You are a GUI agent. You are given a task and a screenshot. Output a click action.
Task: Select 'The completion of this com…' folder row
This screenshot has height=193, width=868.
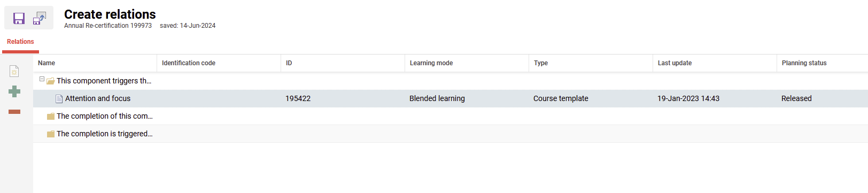click(451, 116)
